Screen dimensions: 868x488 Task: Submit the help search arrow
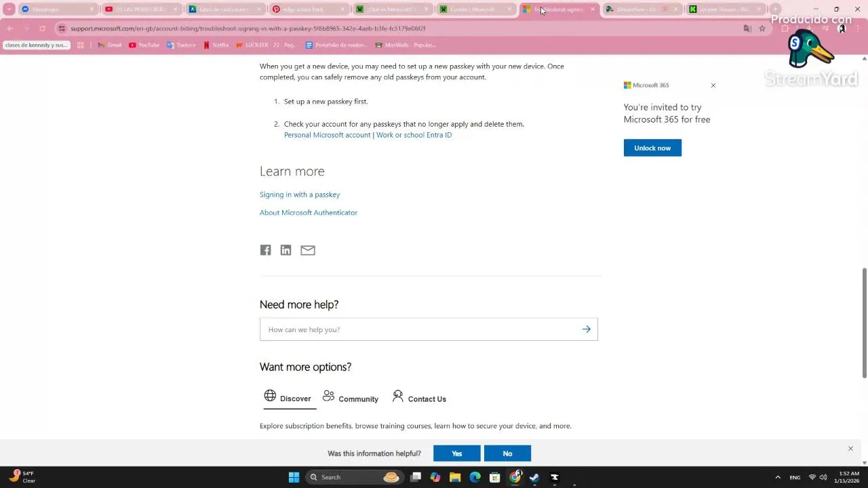pyautogui.click(x=586, y=329)
